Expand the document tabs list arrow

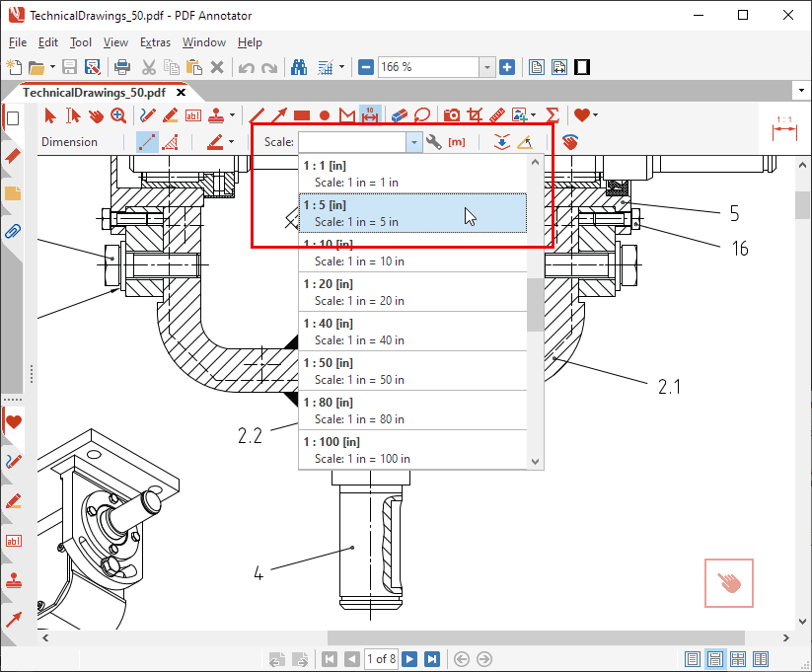point(802,91)
